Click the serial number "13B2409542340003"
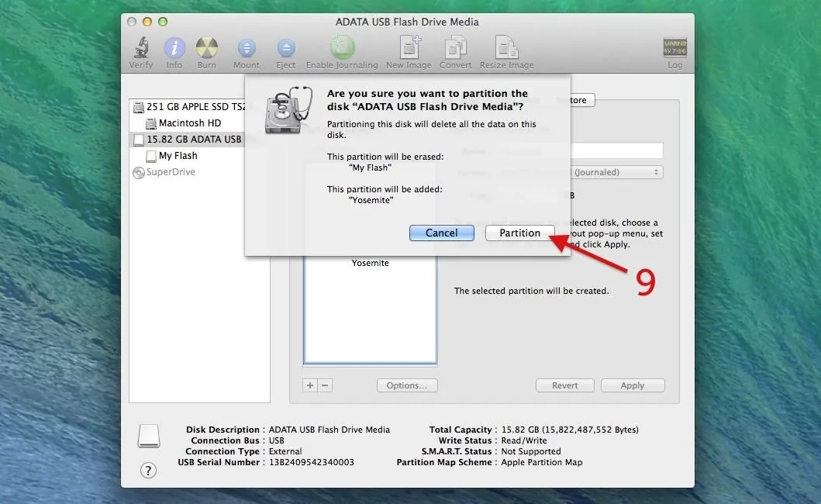 (312, 463)
